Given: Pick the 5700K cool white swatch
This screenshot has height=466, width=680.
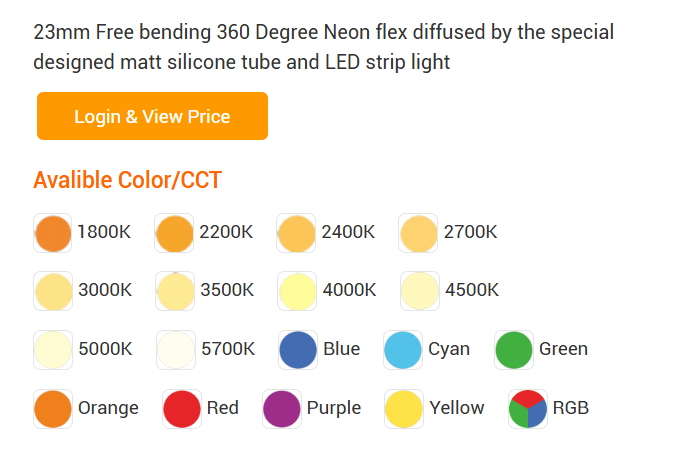Looking at the screenshot, I should click(x=176, y=349).
